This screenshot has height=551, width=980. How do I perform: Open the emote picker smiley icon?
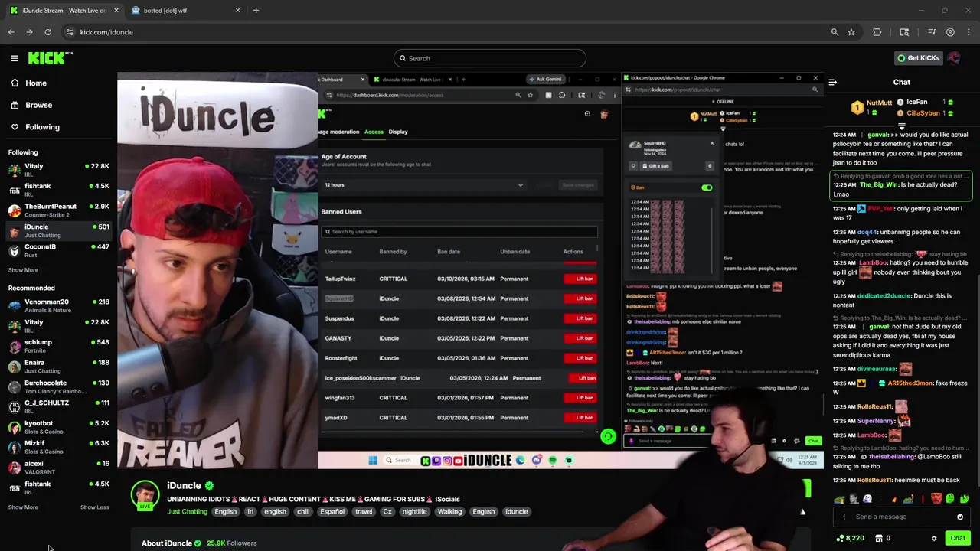[x=960, y=517]
